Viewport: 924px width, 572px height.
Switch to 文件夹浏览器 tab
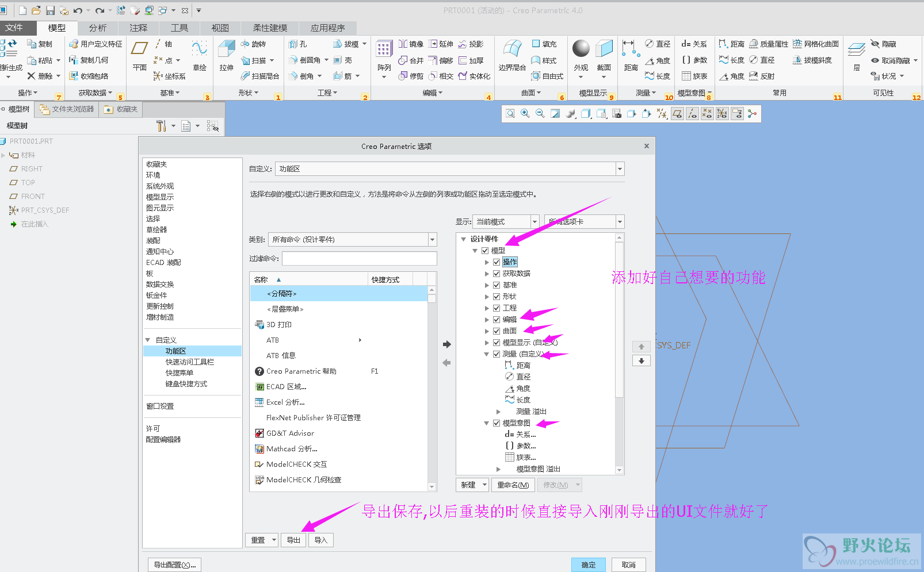click(x=67, y=109)
